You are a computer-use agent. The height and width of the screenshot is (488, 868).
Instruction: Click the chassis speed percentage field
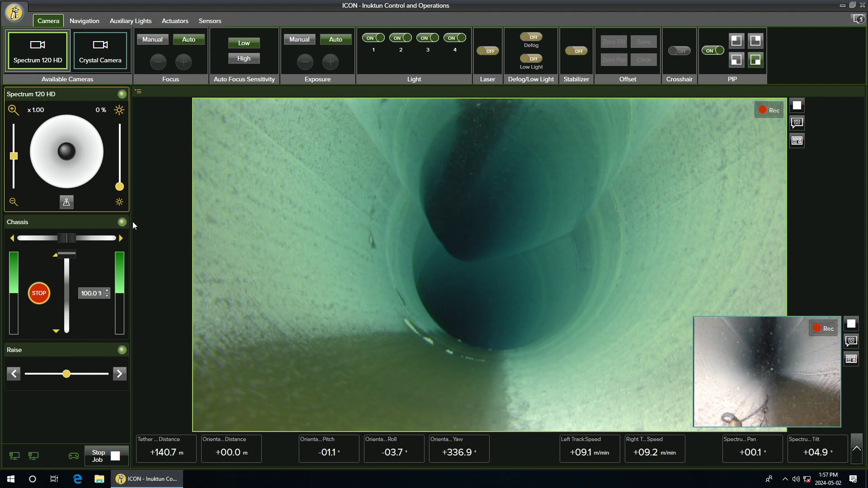point(91,293)
